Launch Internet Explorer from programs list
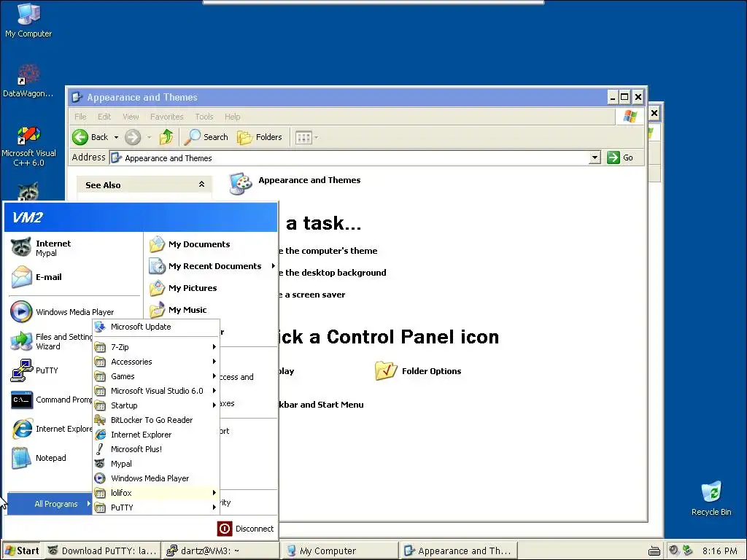The height and width of the screenshot is (560, 747). [x=156, y=435]
